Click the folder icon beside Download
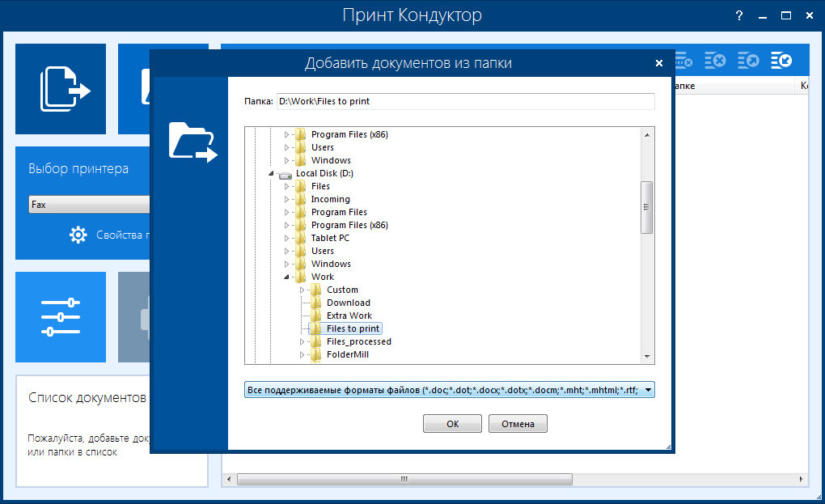Image resolution: width=825 pixels, height=504 pixels. coord(316,303)
